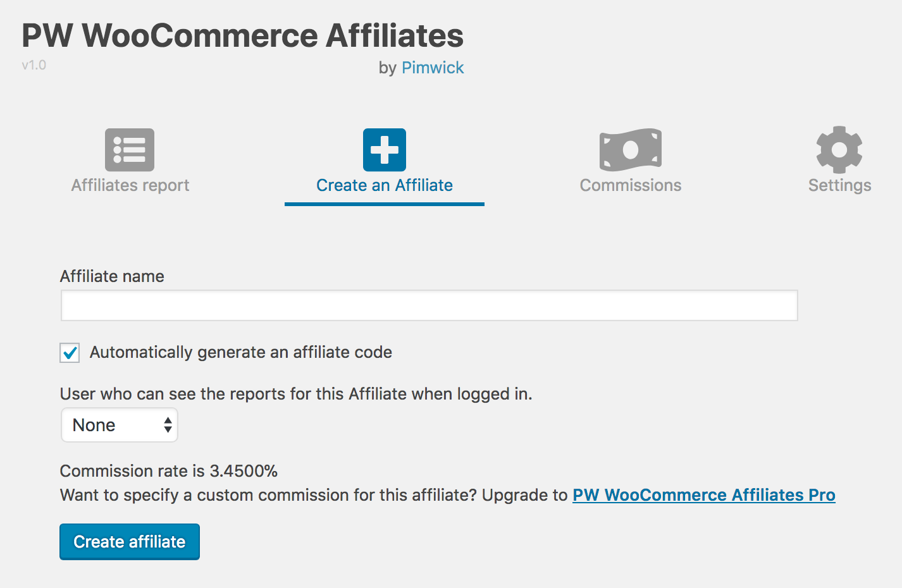This screenshot has width=902, height=588.
Task: Click the 'Automatically generate an affiliate code' label text
Action: (x=240, y=352)
